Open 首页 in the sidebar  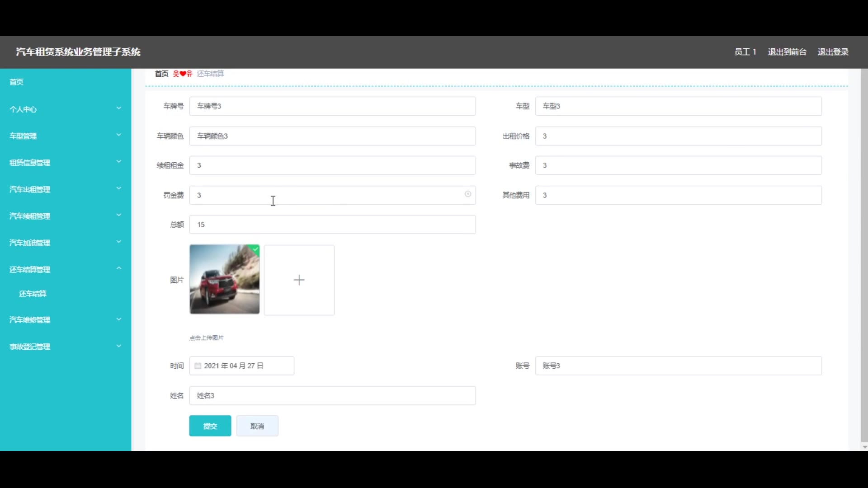[17, 82]
